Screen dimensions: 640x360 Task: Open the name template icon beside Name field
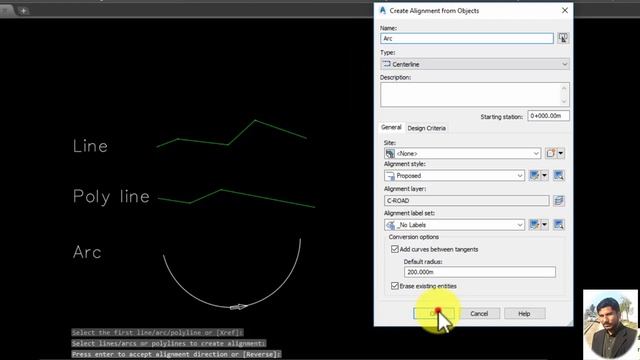point(563,38)
